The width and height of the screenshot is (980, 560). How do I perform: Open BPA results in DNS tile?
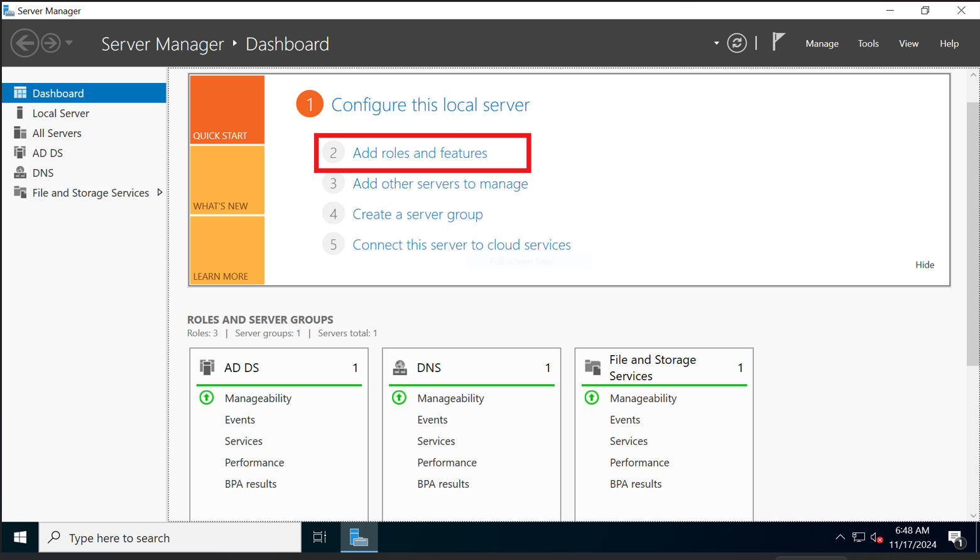point(443,484)
